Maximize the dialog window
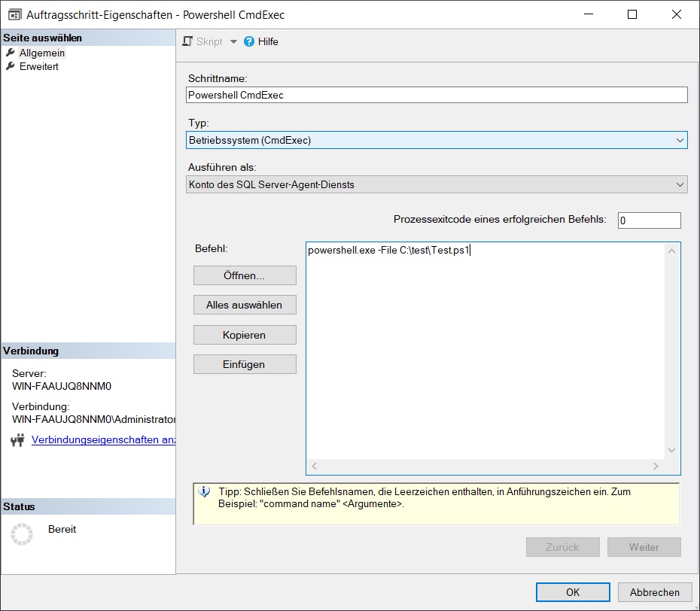Screen dimensions: 700x611 632,14
